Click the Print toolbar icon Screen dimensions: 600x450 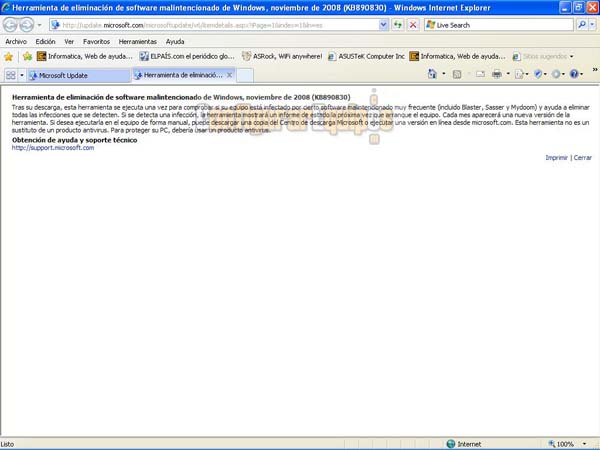pos(497,74)
